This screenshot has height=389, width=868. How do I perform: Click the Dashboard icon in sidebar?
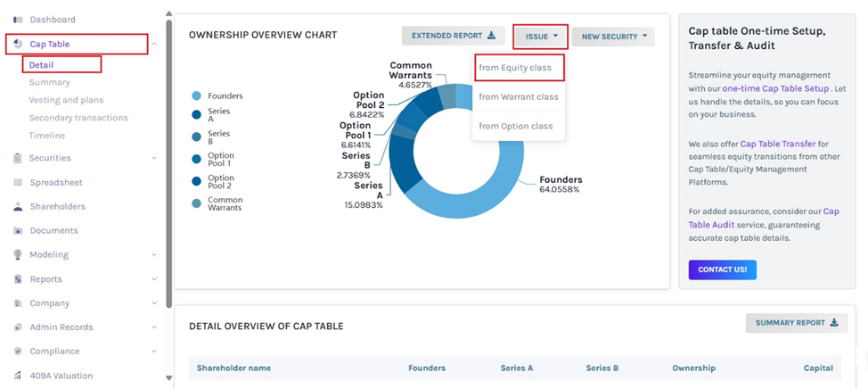pyautogui.click(x=18, y=20)
